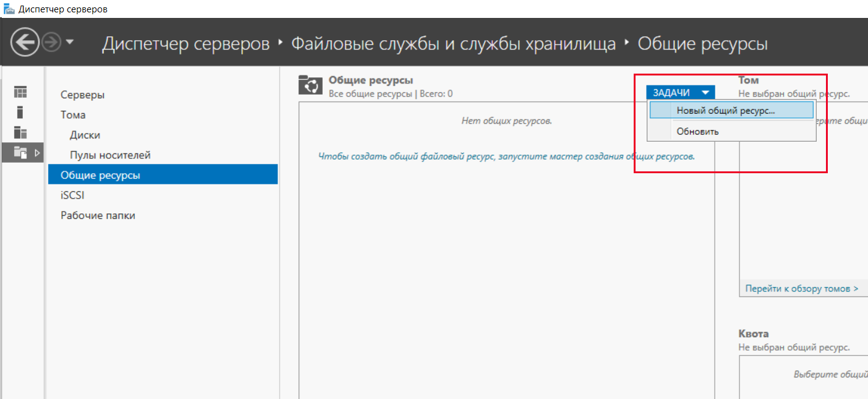The height and width of the screenshot is (399, 868).
Task: Open Пулы носителей in navigation pane
Action: (x=110, y=155)
